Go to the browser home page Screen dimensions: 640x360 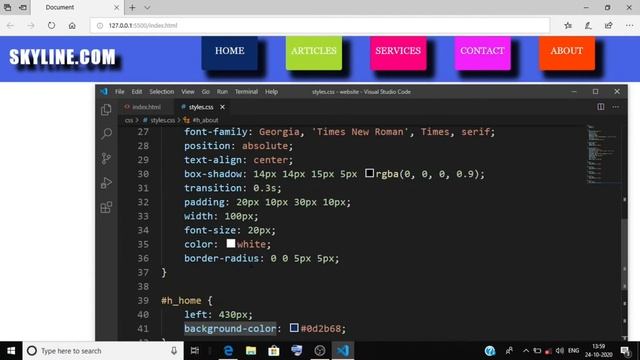tap(72, 25)
